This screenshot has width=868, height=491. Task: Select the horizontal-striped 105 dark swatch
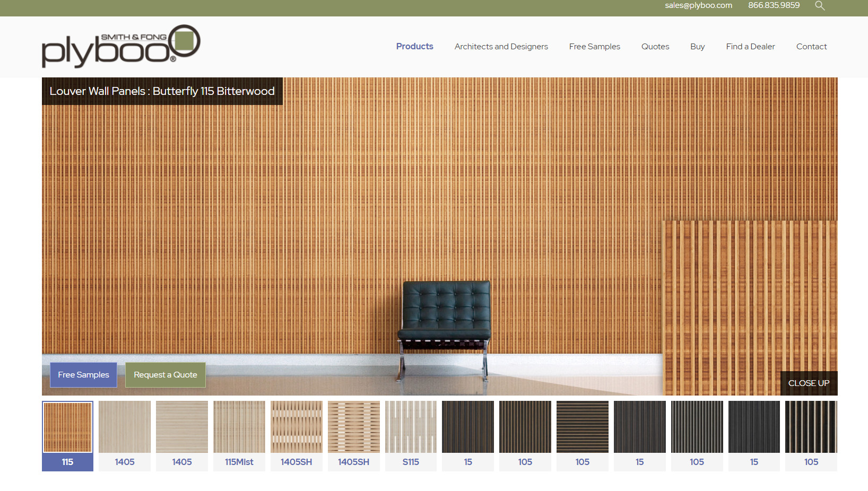pos(583,427)
